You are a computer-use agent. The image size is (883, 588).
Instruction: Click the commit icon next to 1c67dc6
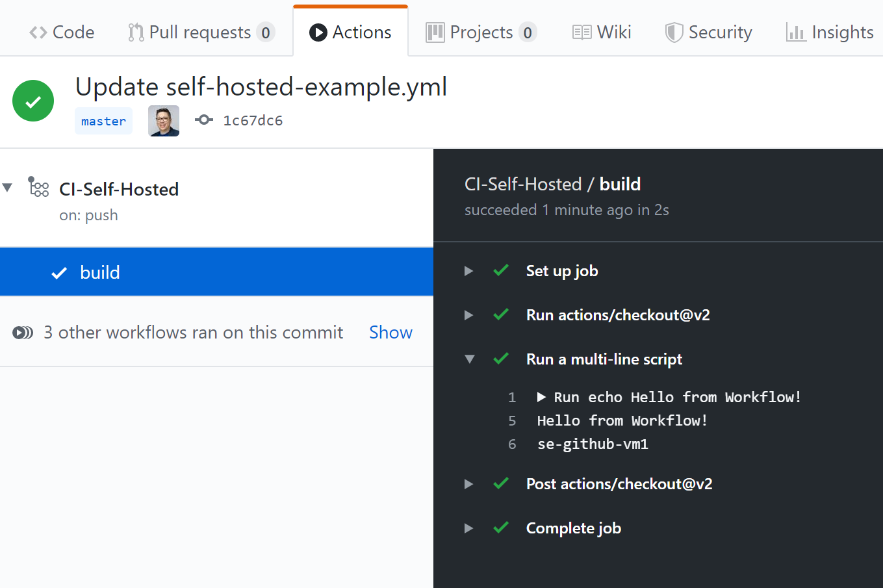click(204, 120)
